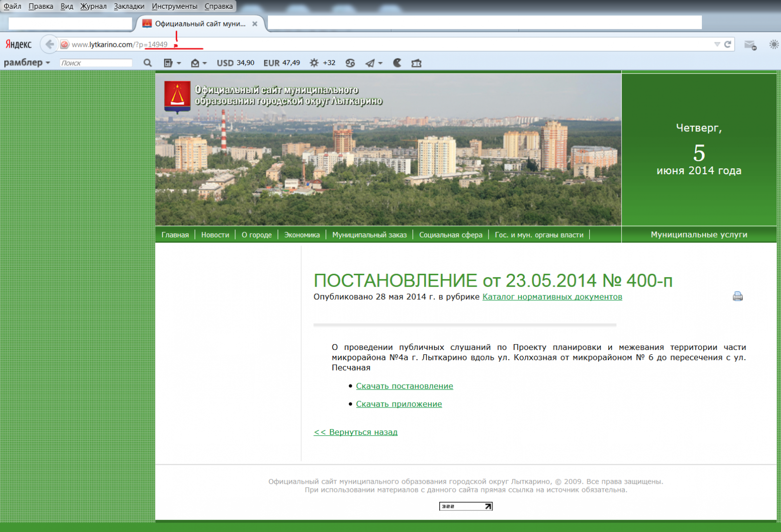
Task: Click the city panorama header image
Action: pyautogui.click(x=388, y=149)
